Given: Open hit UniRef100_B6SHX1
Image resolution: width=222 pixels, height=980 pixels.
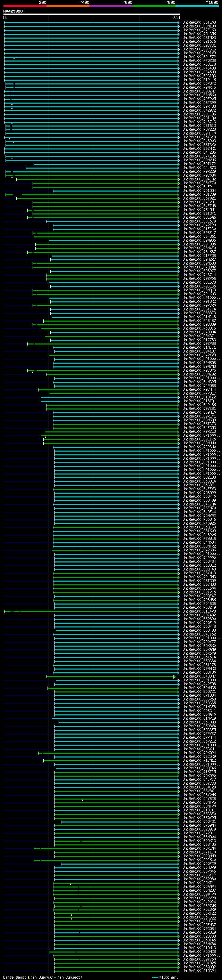Looking at the screenshot, I should 199,149.
